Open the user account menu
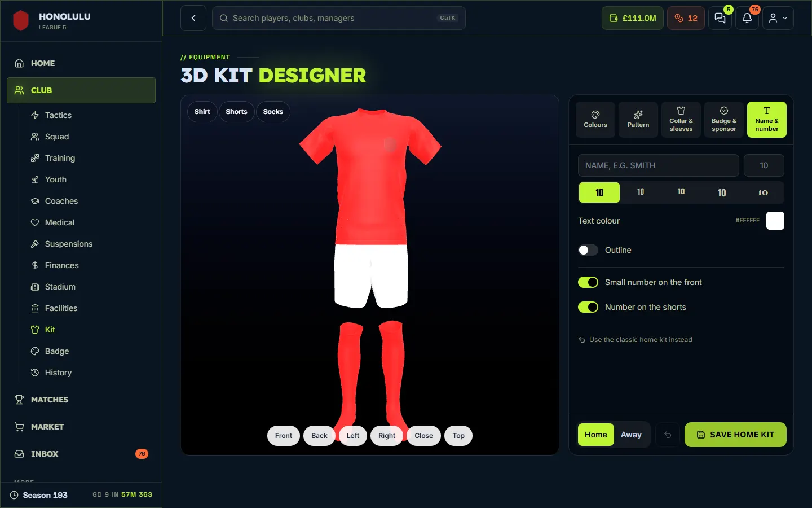The width and height of the screenshot is (812, 508). (778, 18)
